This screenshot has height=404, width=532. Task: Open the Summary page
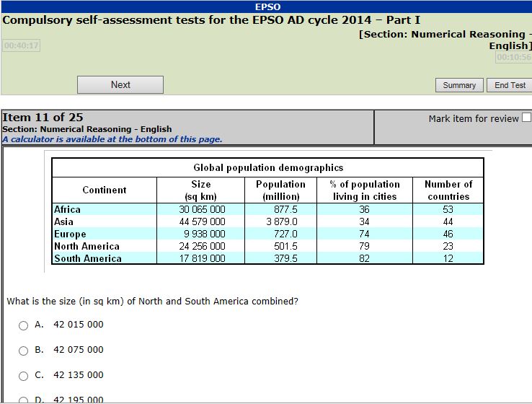pyautogui.click(x=459, y=85)
